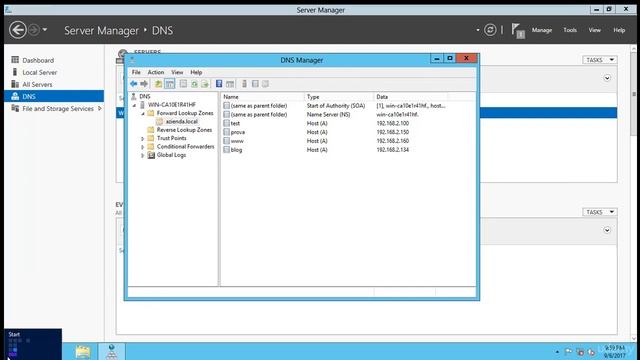Select DNS in the Server Manager sidebar

(x=54, y=96)
